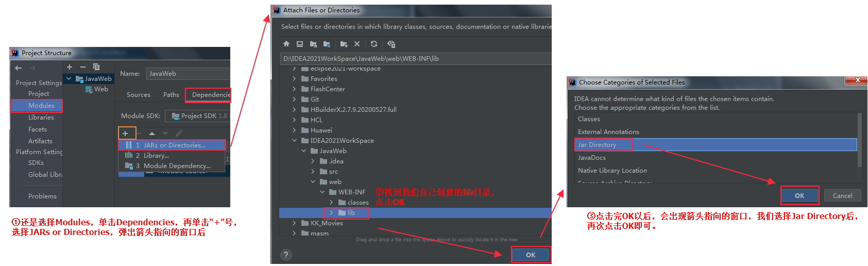This screenshot has height=266, width=868.
Task: Expand the Favorites folder
Action: pos(294,79)
